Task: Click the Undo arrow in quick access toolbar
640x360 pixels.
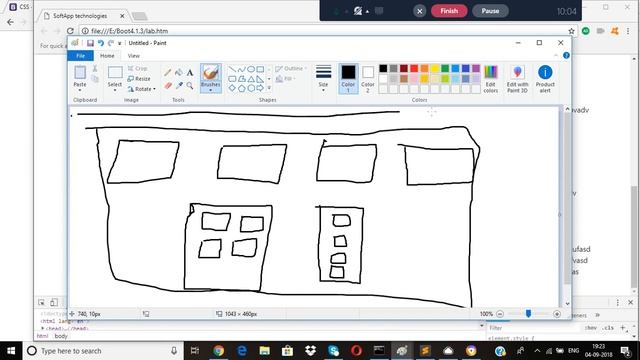Action: [100, 43]
